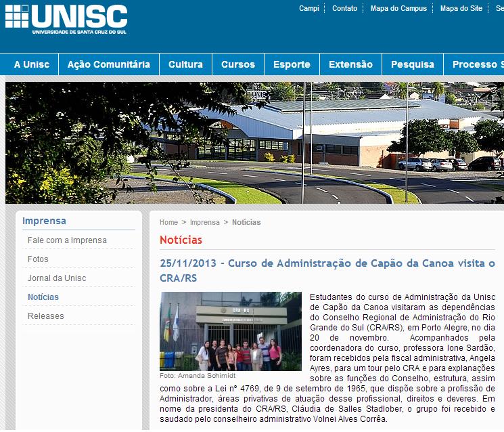Select the A Unisc menu item
The height and width of the screenshot is (432, 504).
(32, 64)
